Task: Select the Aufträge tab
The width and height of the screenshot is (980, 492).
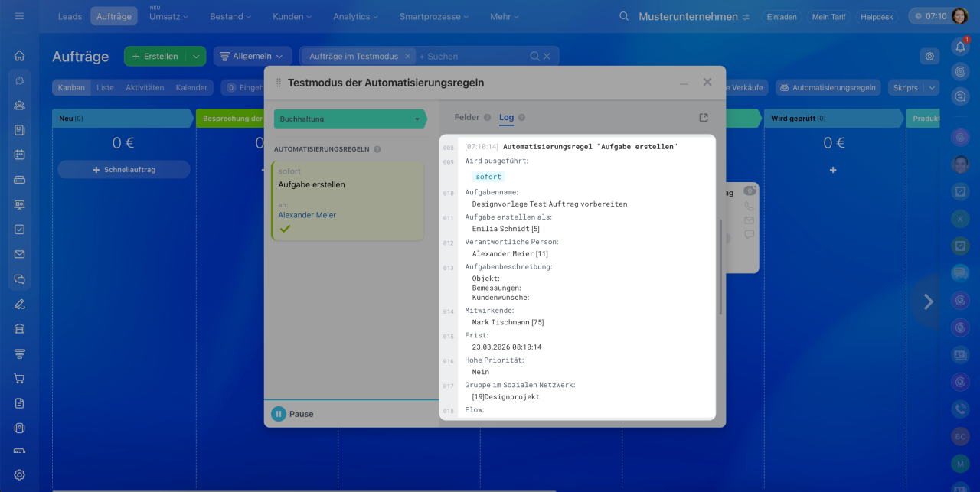Action: (114, 16)
